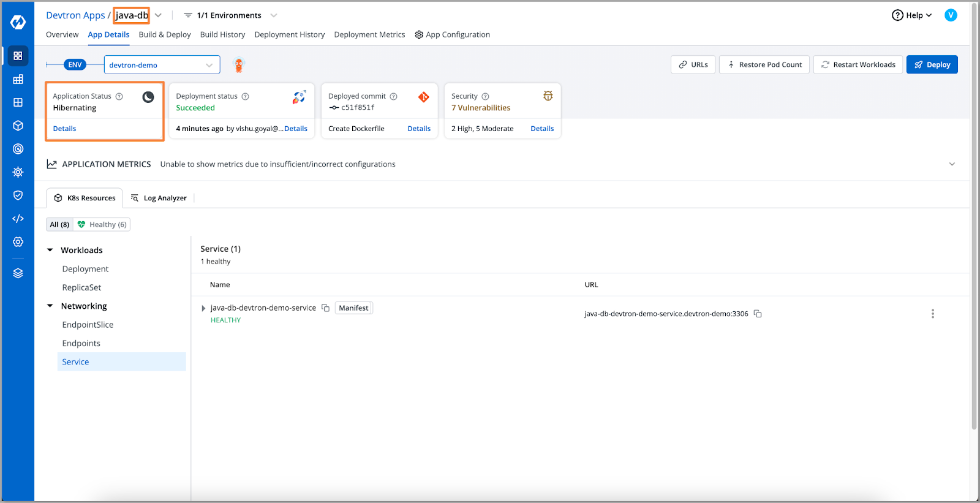980x503 pixels.
Task: Select the K8s Resources tab
Action: (x=85, y=198)
